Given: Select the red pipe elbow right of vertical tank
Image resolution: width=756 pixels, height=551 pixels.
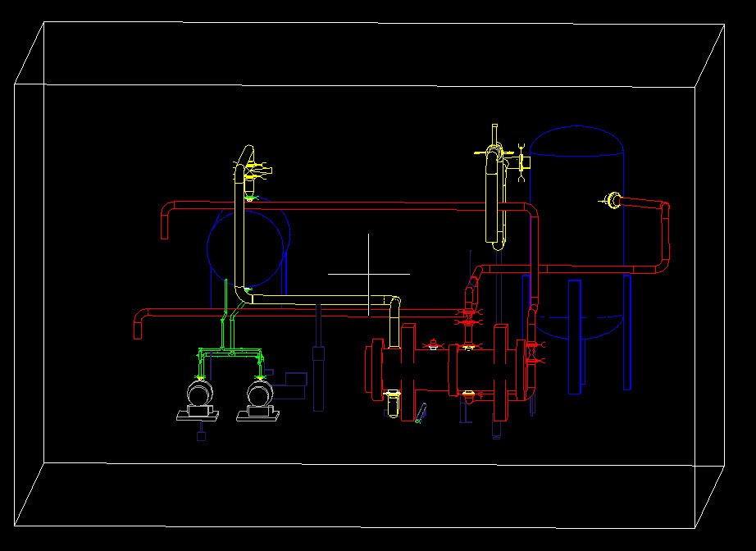Looking at the screenshot, I should pos(664,236).
